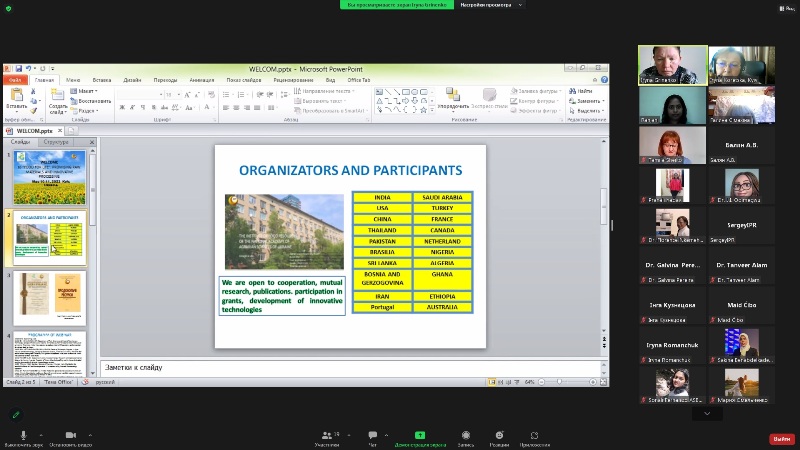
Task: Click the Zoom Record (Запись) icon
Action: click(465, 436)
